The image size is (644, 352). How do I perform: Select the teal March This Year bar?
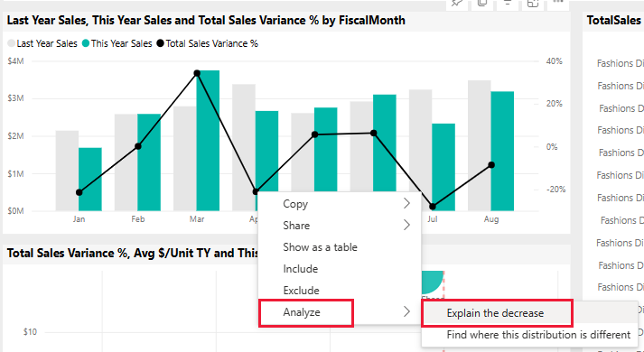click(x=208, y=141)
